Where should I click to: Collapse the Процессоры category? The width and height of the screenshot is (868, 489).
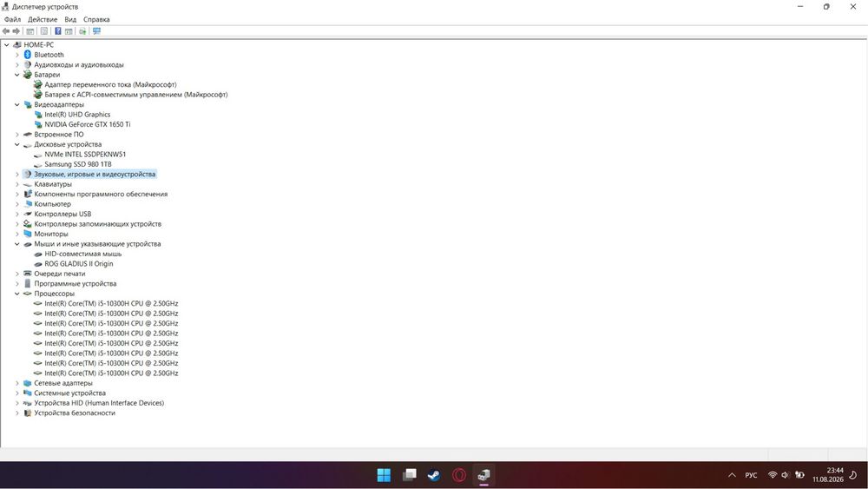(x=17, y=294)
